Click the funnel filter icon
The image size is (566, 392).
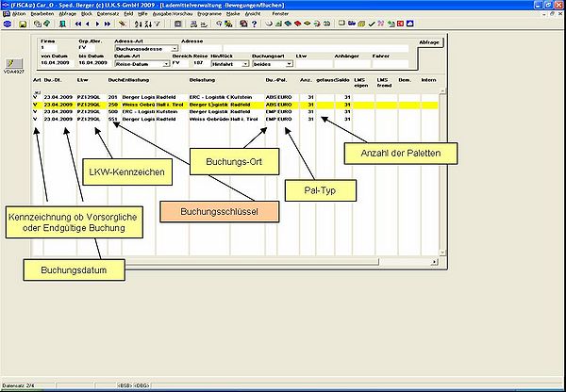pyautogui.click(x=158, y=24)
